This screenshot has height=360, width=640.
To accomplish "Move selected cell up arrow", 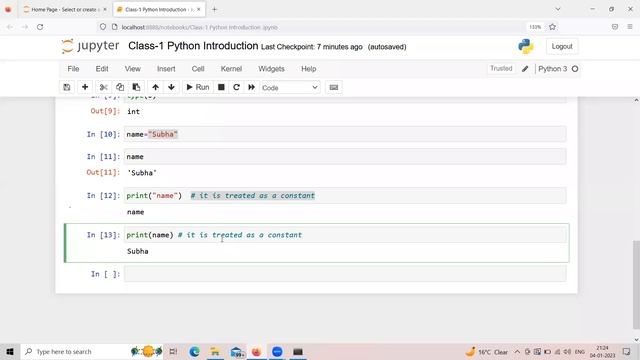I will (156, 87).
